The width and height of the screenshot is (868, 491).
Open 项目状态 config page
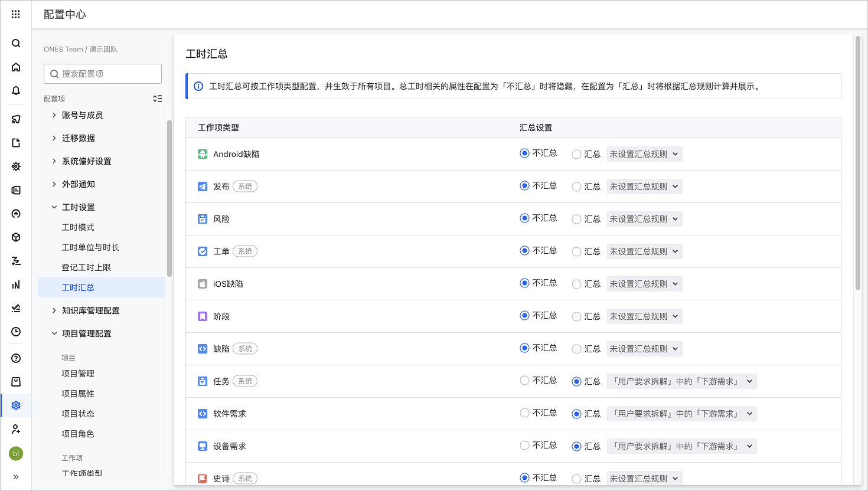(x=78, y=414)
